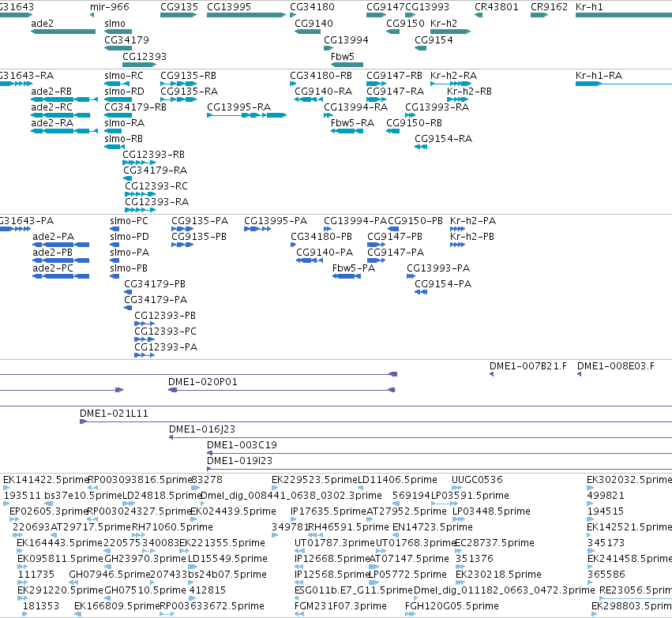Select BAC clone DME1-016J23
This screenshot has width=672, height=618.
pyautogui.click(x=202, y=429)
